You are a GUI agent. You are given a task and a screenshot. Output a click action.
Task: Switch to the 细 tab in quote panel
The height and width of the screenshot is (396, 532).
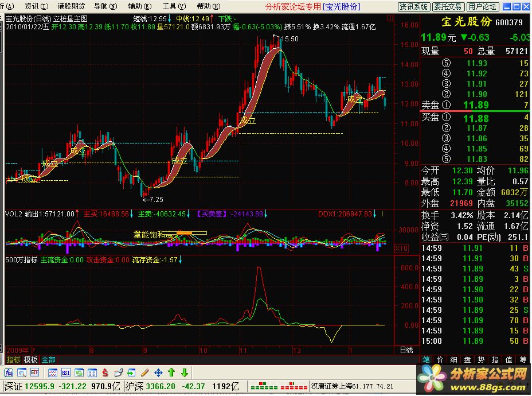(x=454, y=360)
